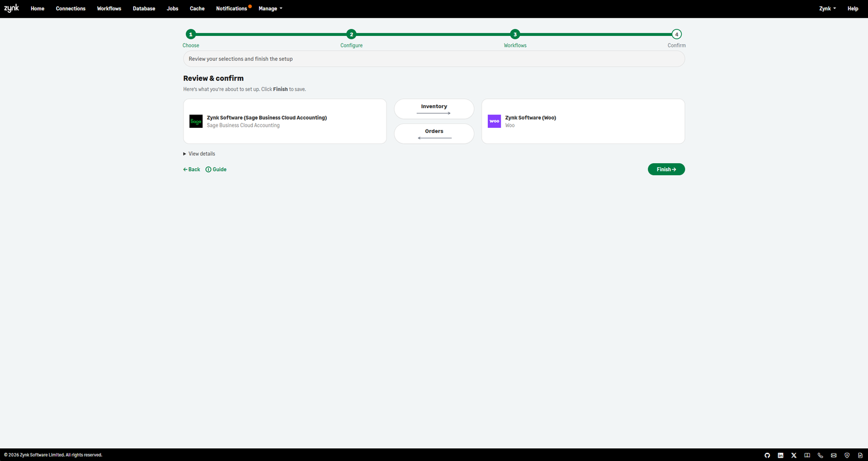Click the phone contact icon in footer
The image size is (868, 461).
tap(820, 455)
